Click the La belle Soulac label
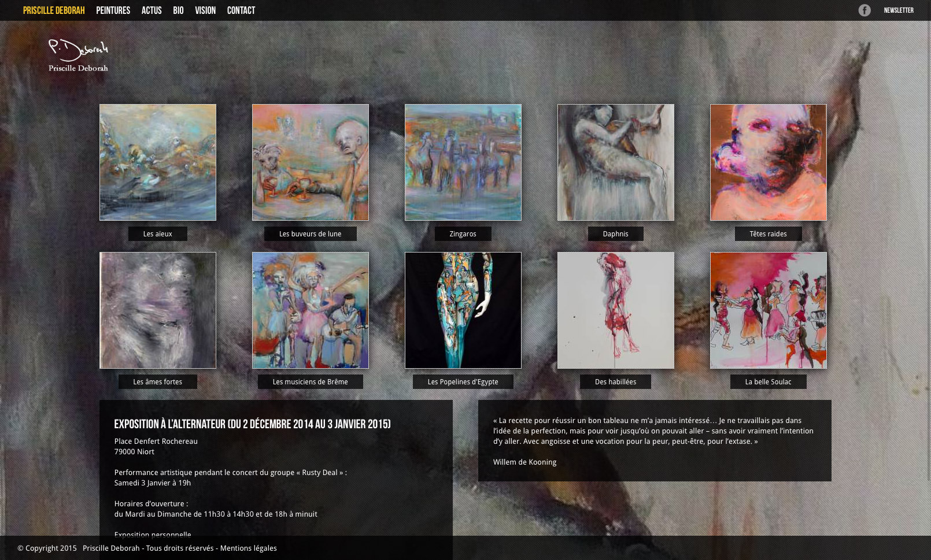Viewport: 931px width, 560px height. pyautogui.click(x=768, y=382)
